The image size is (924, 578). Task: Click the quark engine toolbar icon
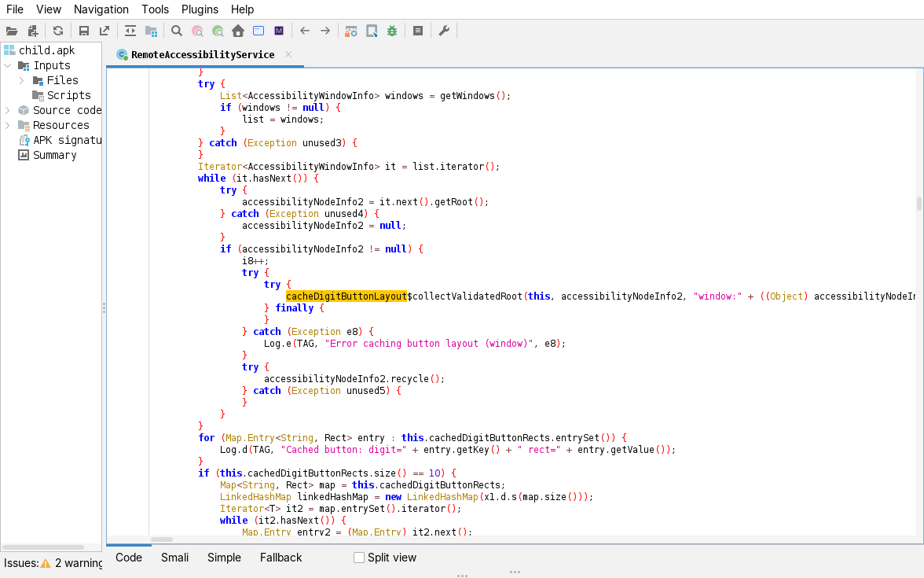372,31
